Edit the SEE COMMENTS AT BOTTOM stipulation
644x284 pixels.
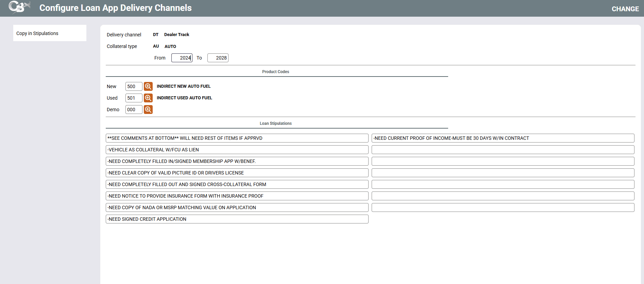click(x=237, y=138)
